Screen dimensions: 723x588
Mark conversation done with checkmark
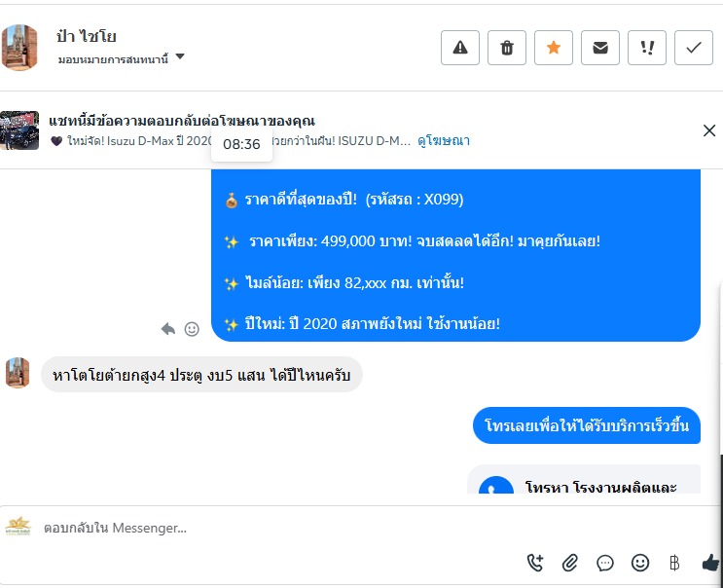point(694,48)
